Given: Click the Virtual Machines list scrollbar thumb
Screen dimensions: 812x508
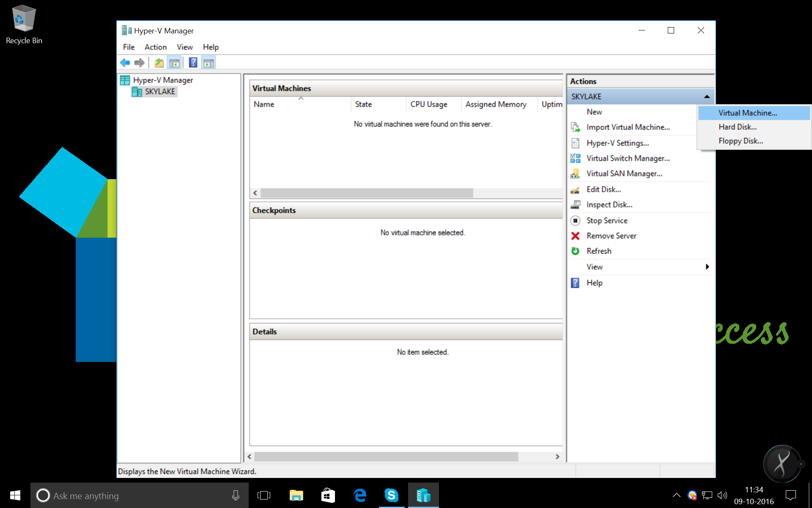Looking at the screenshot, I should pyautogui.click(x=367, y=193).
